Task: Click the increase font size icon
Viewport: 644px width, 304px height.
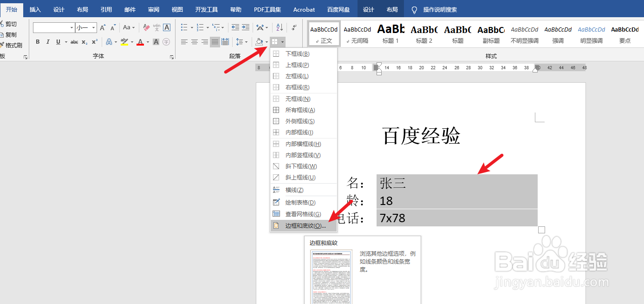Action: coord(103,28)
